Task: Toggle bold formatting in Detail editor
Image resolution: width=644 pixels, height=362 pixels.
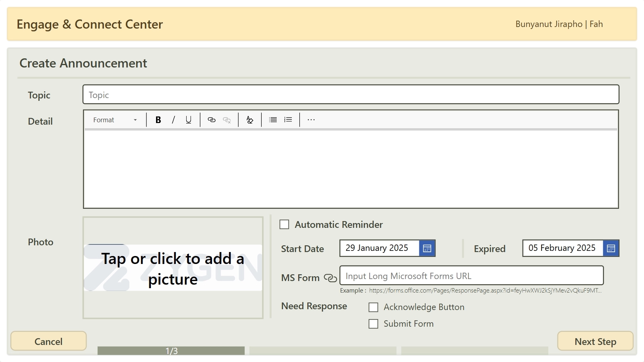Action: [158, 120]
